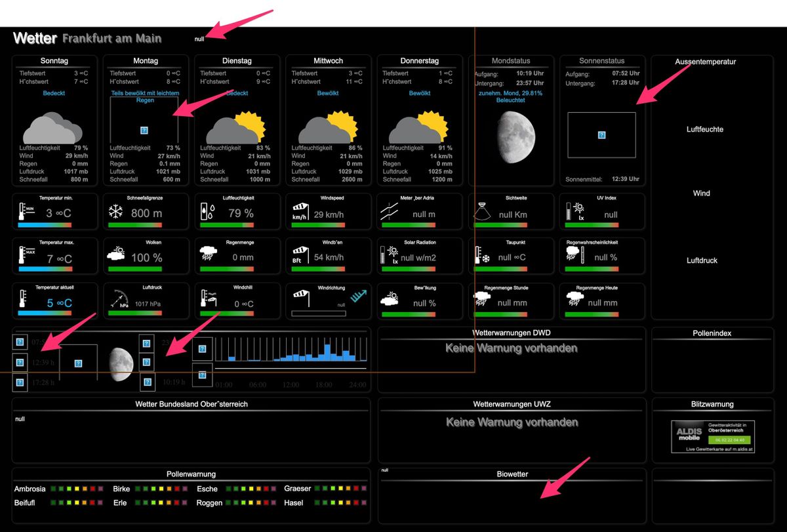Image resolution: width=787 pixels, height=532 pixels.
Task: Click the rain cloud icon in Regenmenge tile
Action: pos(209,255)
